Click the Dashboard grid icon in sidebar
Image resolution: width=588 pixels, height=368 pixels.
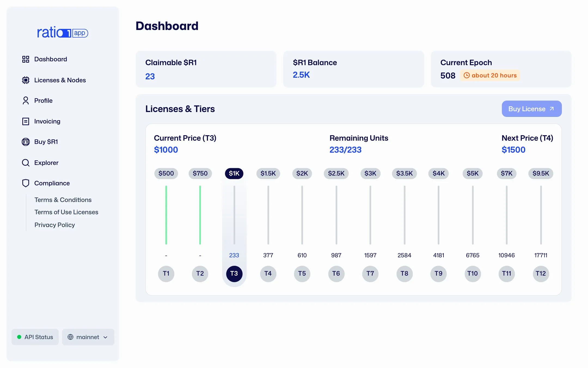tap(26, 59)
